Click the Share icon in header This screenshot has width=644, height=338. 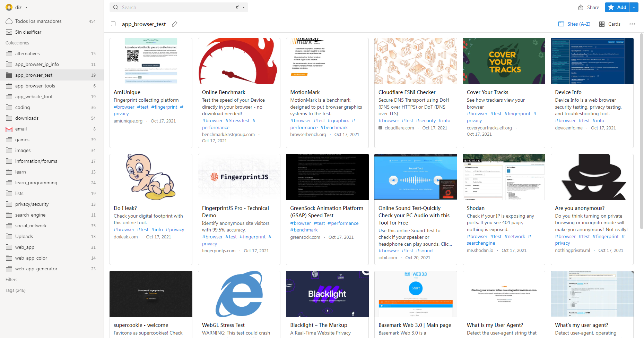[581, 7]
